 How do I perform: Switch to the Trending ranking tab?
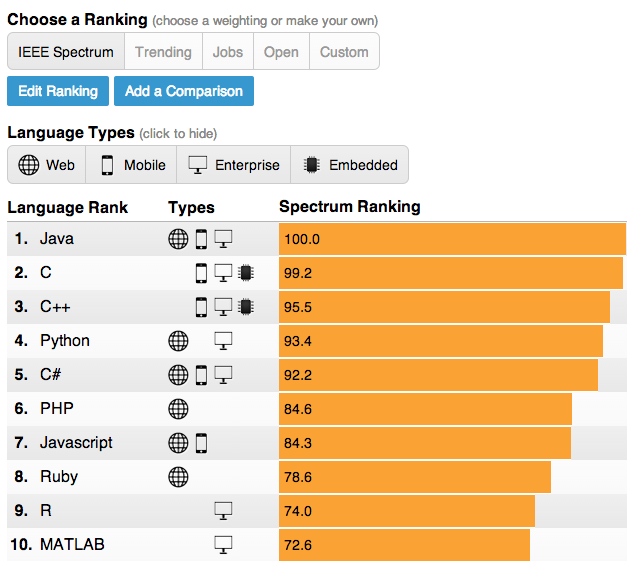pos(163,51)
